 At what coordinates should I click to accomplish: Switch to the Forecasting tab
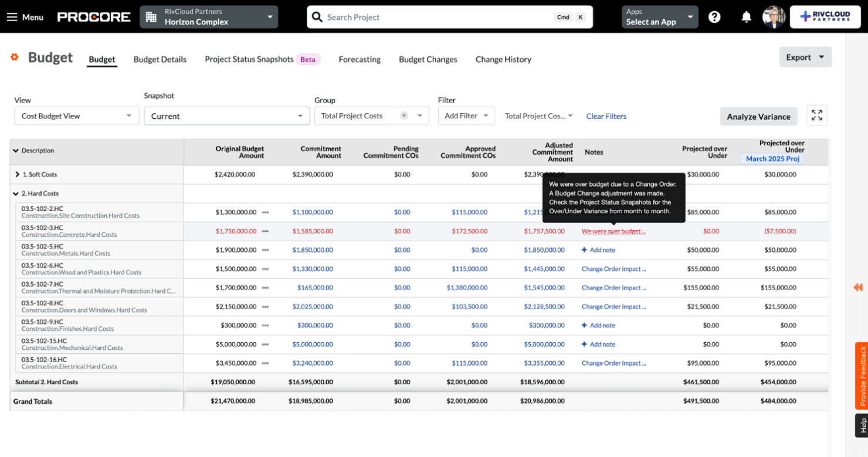(360, 59)
